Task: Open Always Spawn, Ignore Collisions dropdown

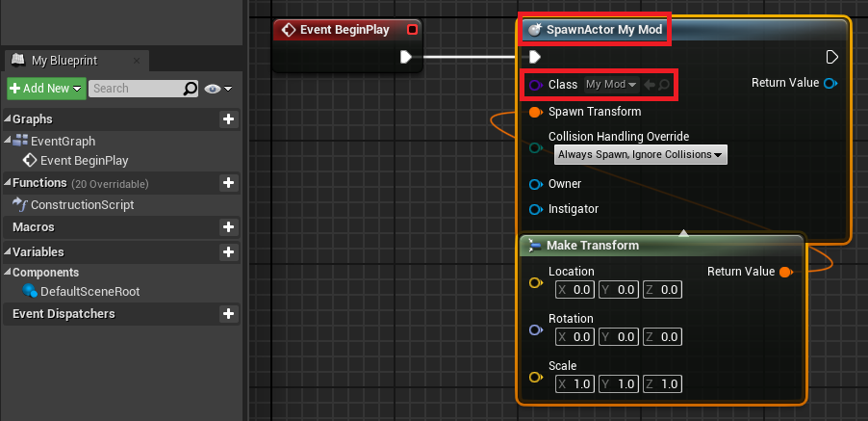Action: point(641,155)
